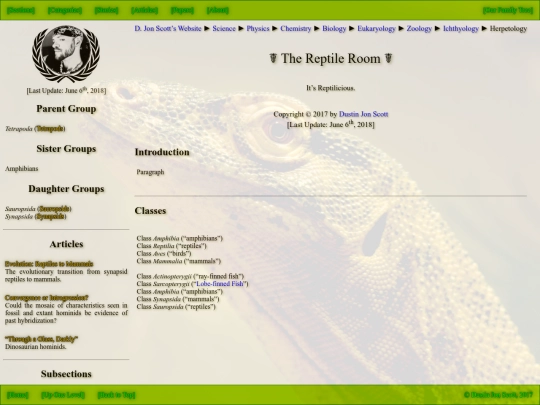This screenshot has height=405, width=540.
Task: Follow the Lobe-finned Fish link
Action: pyautogui.click(x=220, y=284)
